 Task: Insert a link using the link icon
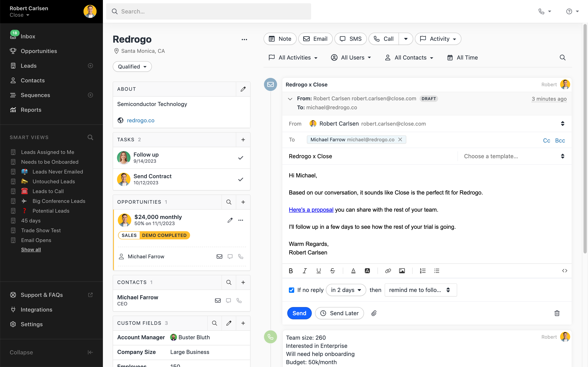point(388,271)
